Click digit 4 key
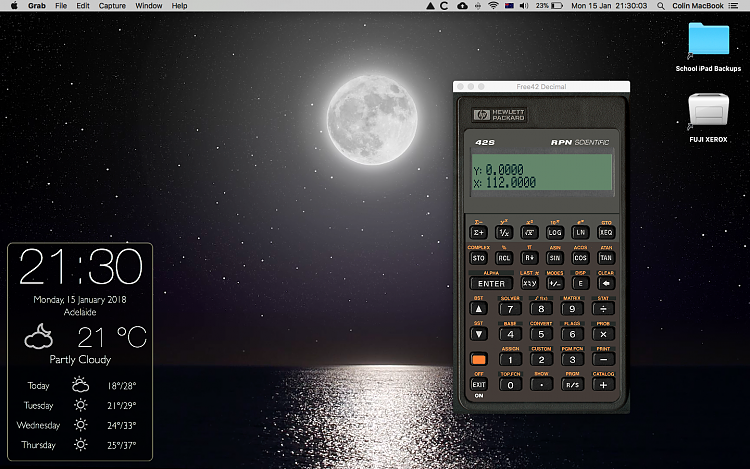Viewport: 750px width, 469px height. [x=510, y=334]
